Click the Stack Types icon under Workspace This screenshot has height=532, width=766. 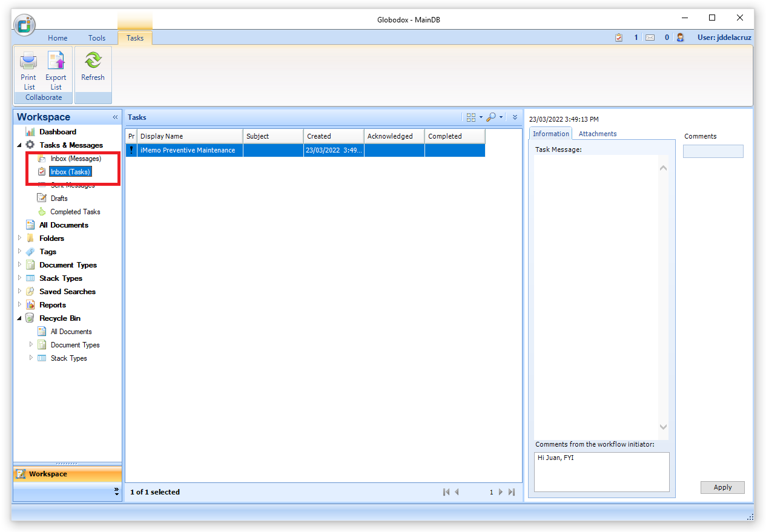[30, 278]
